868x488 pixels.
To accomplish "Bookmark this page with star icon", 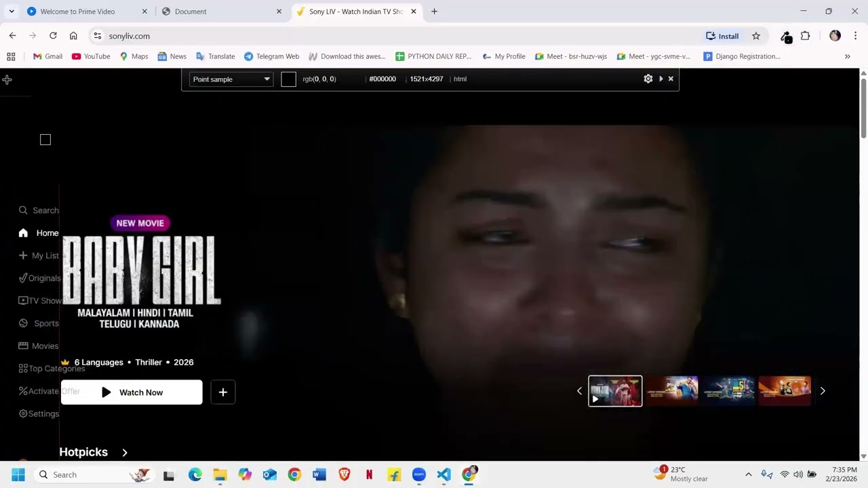I will tap(756, 36).
